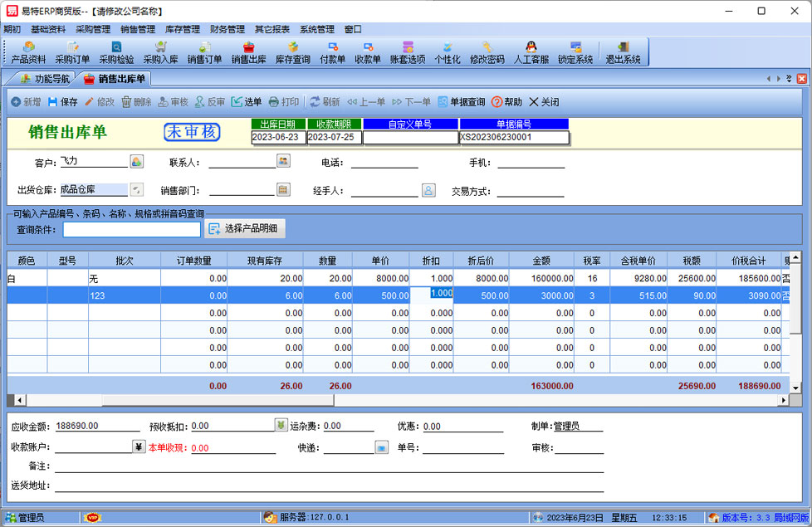812x527 pixels.
Task: Open 产品资料 from the main toolbar
Action: pos(28,52)
